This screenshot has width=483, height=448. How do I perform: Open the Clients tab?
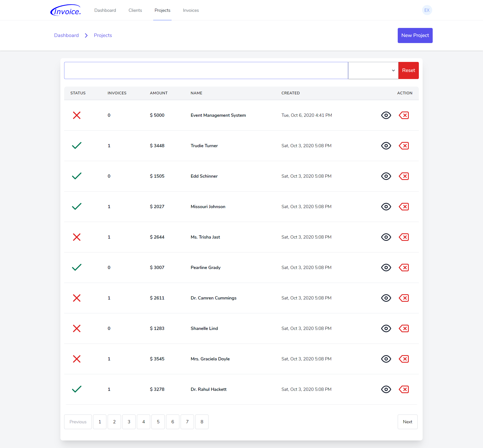tap(135, 10)
